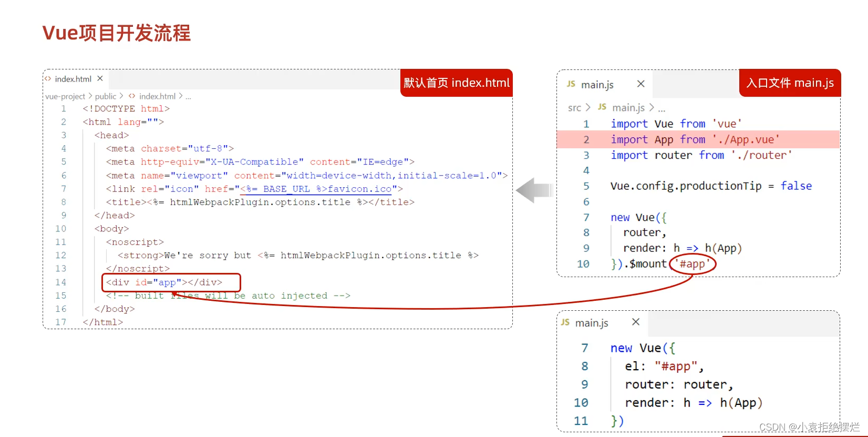Click line number 10 in index.html
The image size is (868, 437).
click(x=61, y=229)
